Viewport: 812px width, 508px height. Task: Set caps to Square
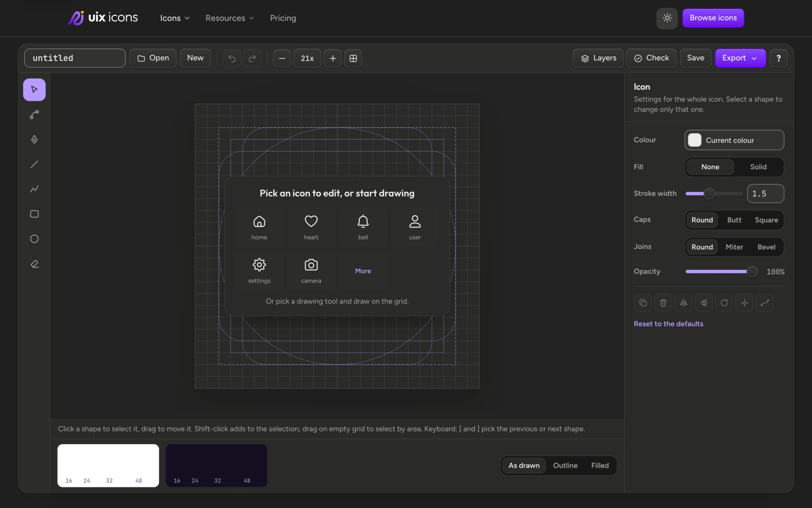click(x=767, y=220)
